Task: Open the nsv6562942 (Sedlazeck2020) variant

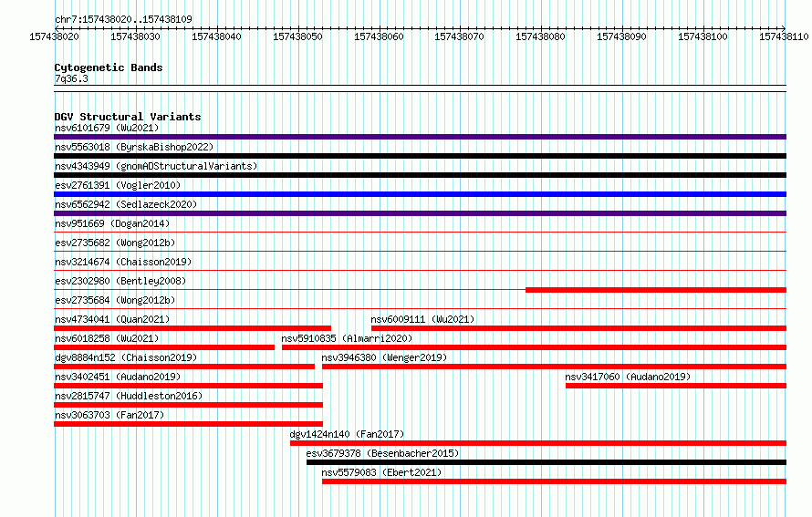Action: 126,204
